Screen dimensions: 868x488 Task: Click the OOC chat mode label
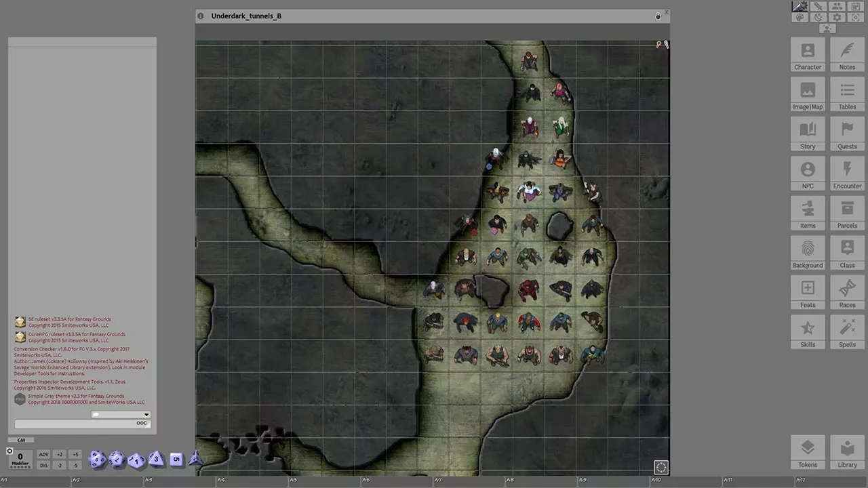pyautogui.click(x=142, y=424)
